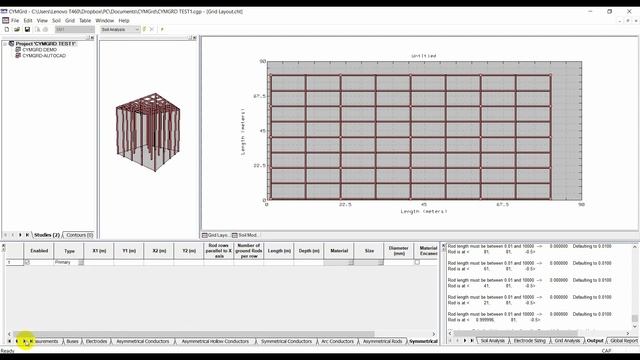The image size is (640, 360).
Task: Open the Soil menu
Action: [56, 20]
